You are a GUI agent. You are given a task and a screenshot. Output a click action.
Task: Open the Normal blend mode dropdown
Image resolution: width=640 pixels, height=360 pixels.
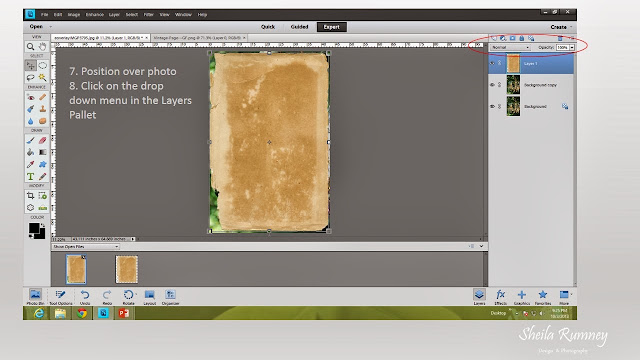[510, 47]
